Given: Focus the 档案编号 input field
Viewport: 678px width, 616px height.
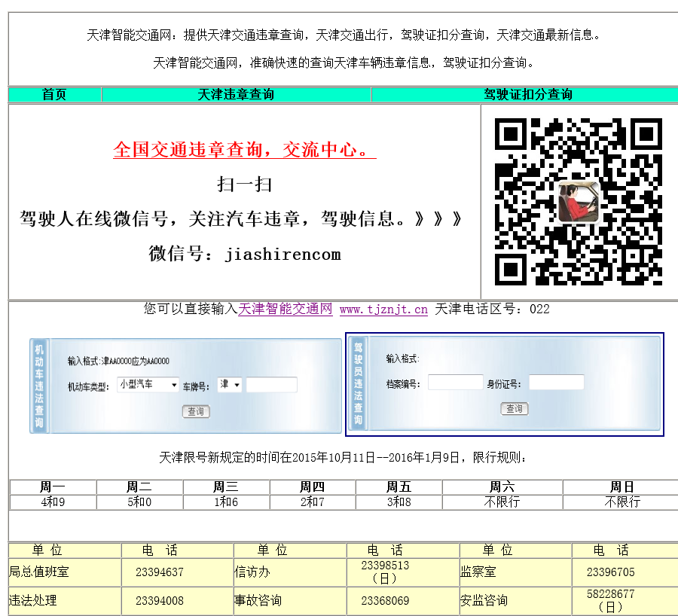Looking at the screenshot, I should coord(455,383).
